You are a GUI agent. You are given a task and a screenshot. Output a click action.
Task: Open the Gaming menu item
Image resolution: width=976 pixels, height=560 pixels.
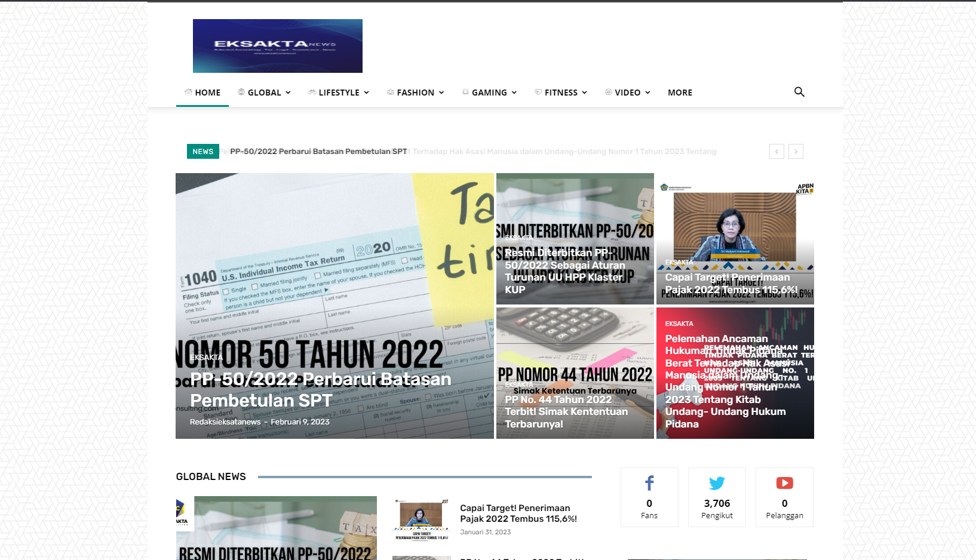click(489, 93)
